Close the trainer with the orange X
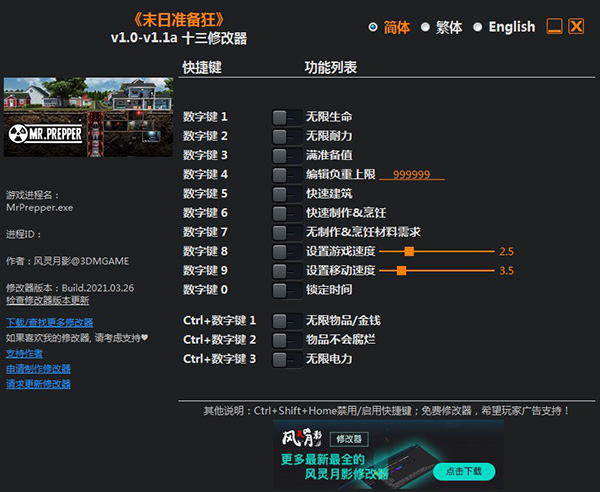The width and height of the screenshot is (600, 492). pyautogui.click(x=576, y=26)
